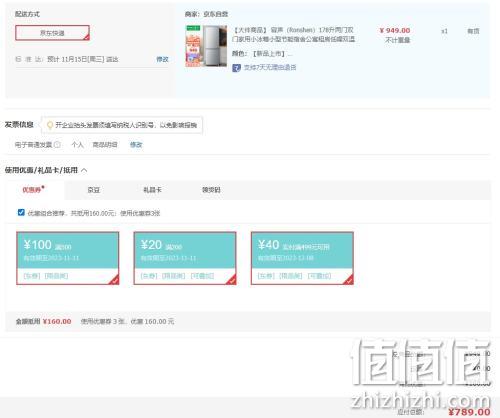This screenshot has width=500, height=418.
Task: Toggle the ¥40 coupon card
Action: click(x=302, y=258)
